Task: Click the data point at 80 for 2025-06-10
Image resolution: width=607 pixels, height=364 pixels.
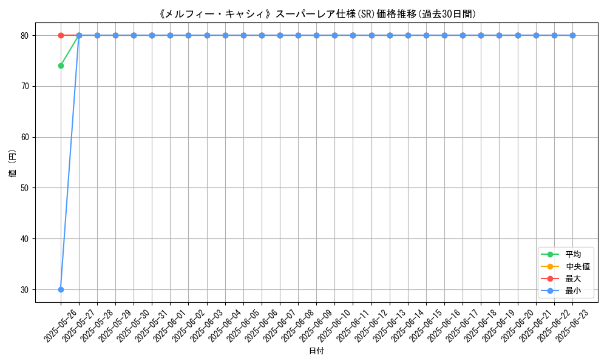Action: (335, 36)
